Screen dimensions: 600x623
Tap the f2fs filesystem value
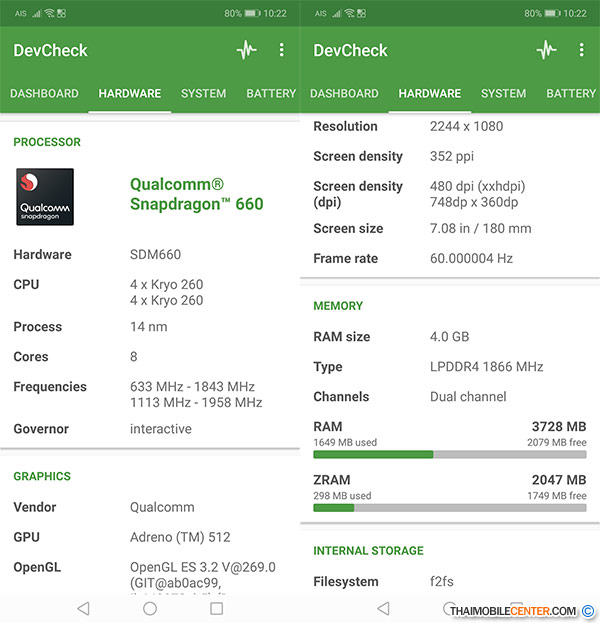click(x=441, y=581)
